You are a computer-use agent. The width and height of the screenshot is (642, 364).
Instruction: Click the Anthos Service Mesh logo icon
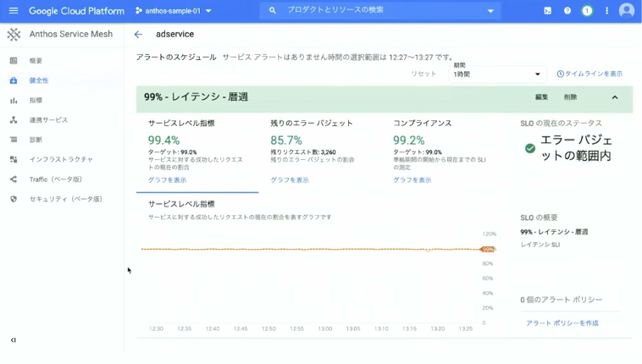point(14,35)
